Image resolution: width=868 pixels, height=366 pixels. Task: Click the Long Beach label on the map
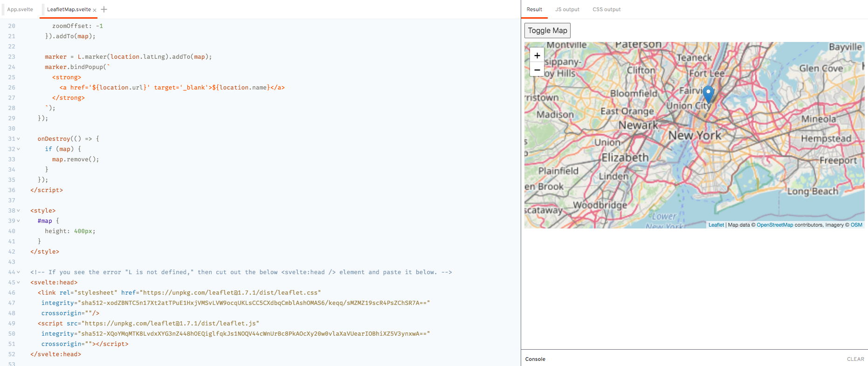click(x=813, y=191)
